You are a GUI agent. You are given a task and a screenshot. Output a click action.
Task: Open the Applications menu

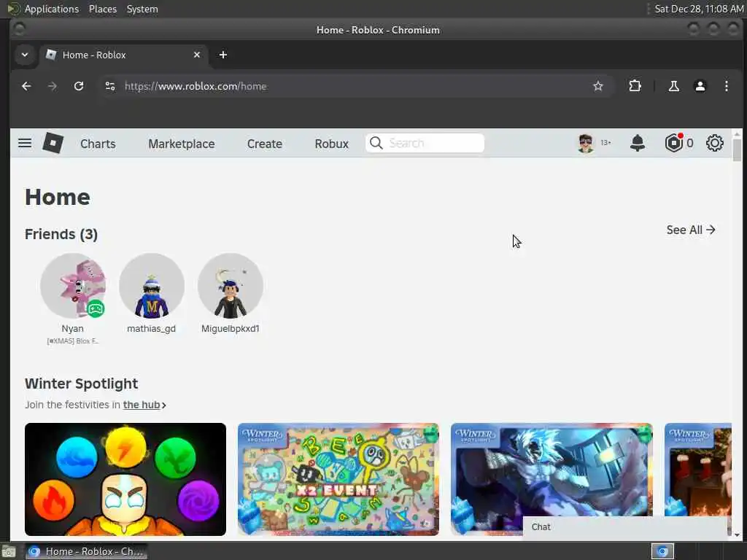click(52, 9)
